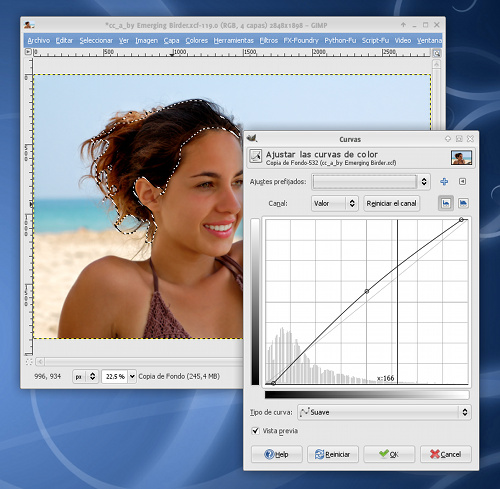Open the Ver menu
Screen dimensions: 500x489
pos(124,41)
